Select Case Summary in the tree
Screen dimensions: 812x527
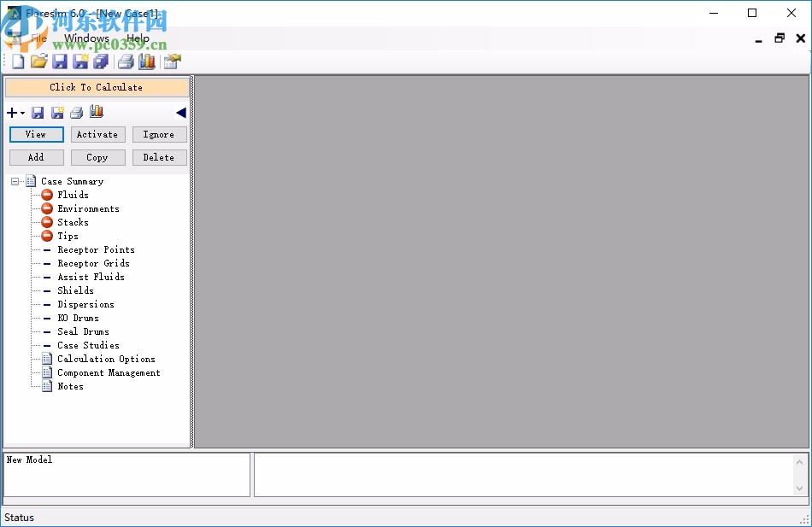pos(72,181)
